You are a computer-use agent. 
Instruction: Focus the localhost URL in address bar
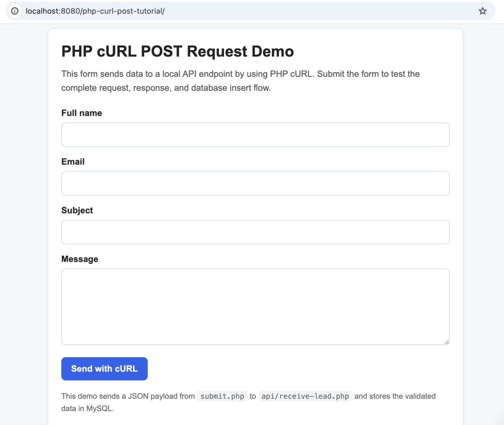pyautogui.click(x=95, y=11)
